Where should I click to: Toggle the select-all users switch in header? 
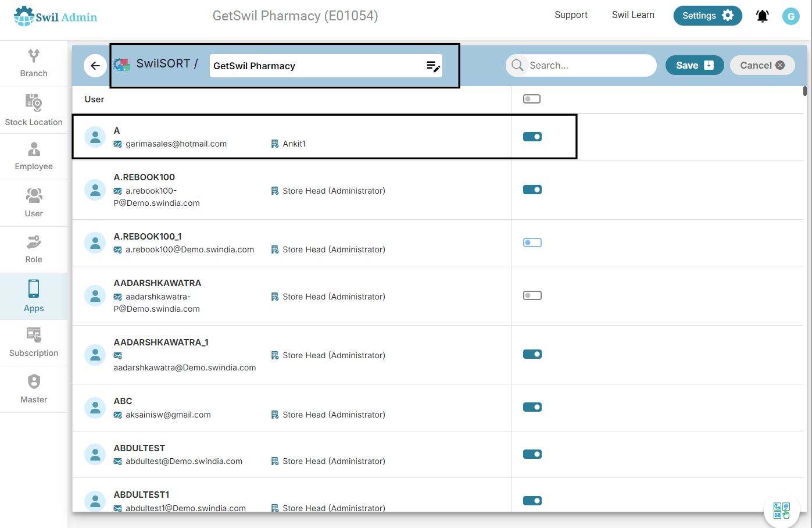pos(532,99)
